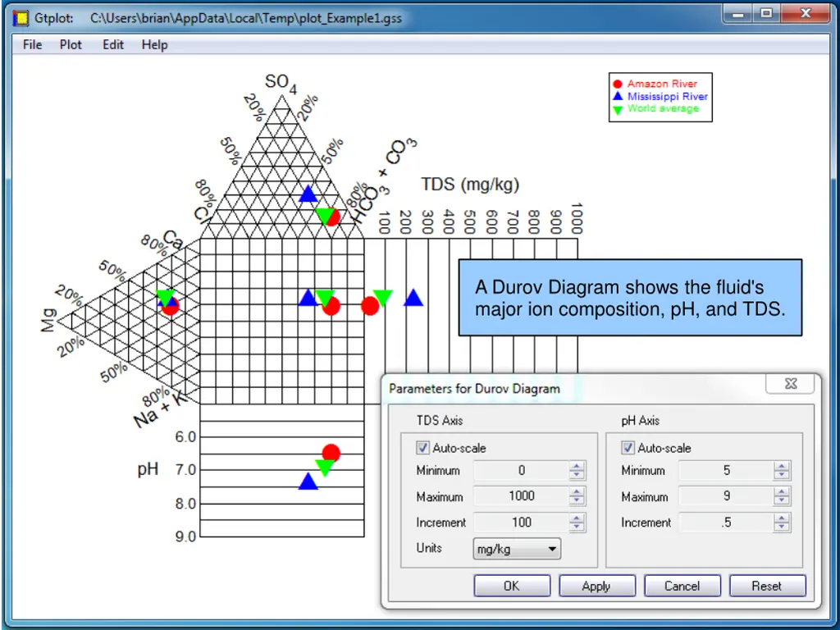The height and width of the screenshot is (630, 840).
Task: Open the Plot menu
Action: pyautogui.click(x=71, y=45)
